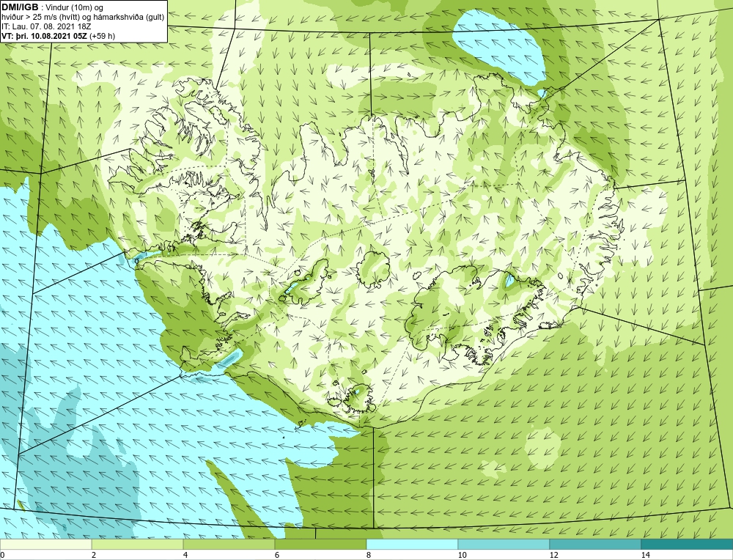Click the light green 2–4 legend swatch
733x560 pixels.
[x=138, y=544]
